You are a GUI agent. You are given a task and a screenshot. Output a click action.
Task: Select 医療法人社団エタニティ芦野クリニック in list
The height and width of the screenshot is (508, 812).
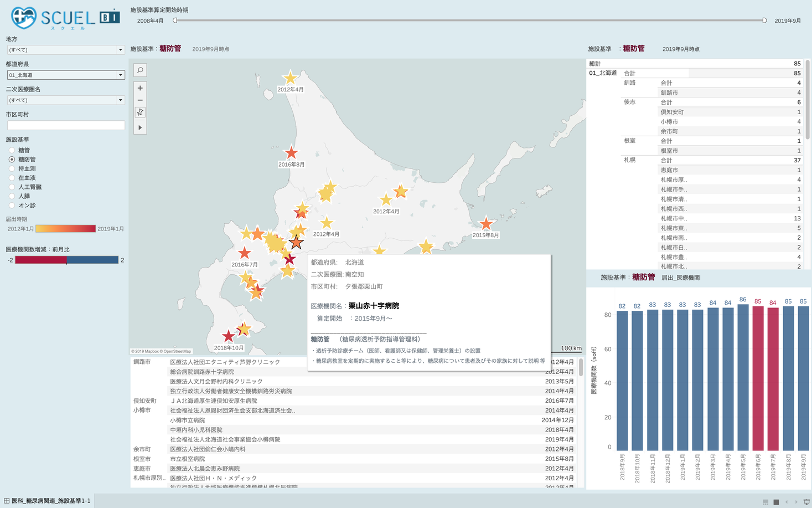coord(225,362)
